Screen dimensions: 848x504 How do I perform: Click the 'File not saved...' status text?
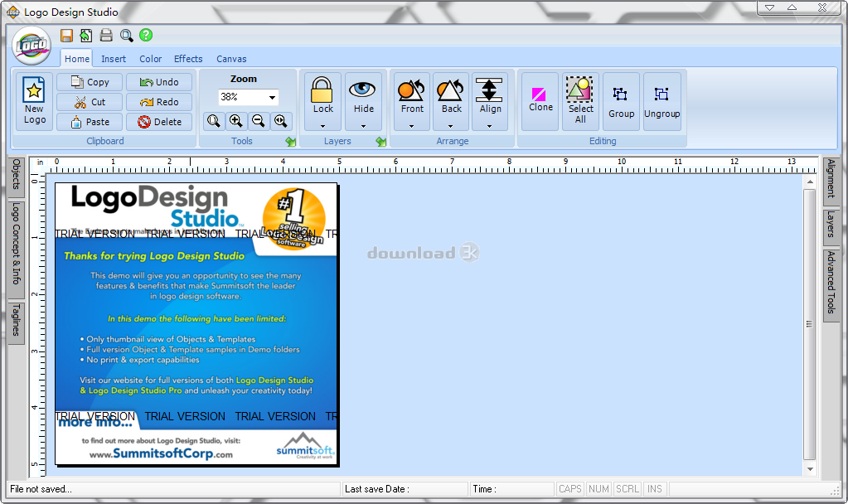[41, 489]
